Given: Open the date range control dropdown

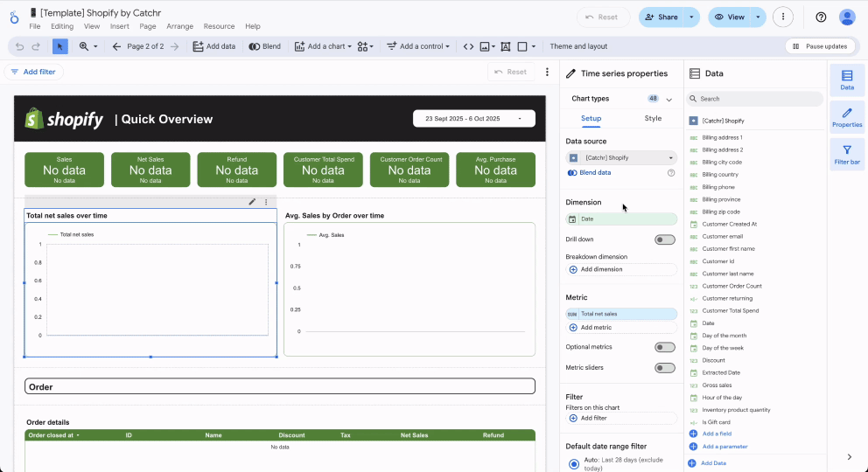Looking at the screenshot, I should coord(474,118).
